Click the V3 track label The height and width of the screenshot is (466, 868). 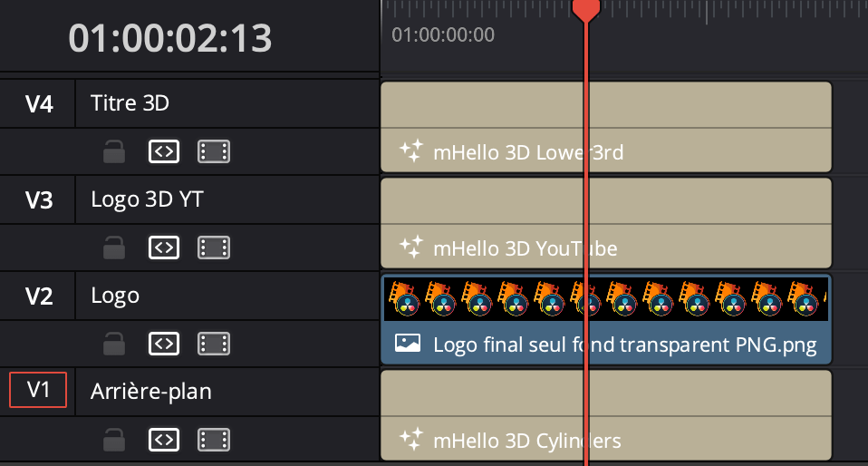tap(38, 199)
